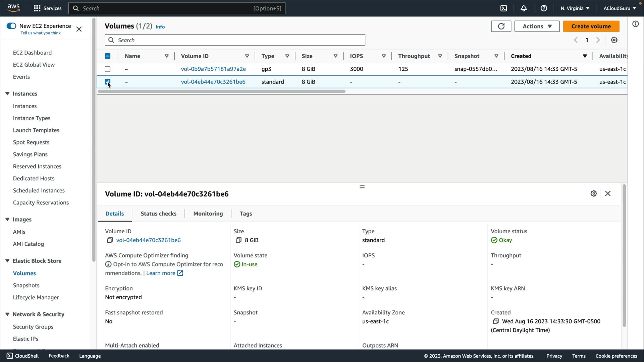Click the Create volume button
Image resolution: width=644 pixels, height=362 pixels.
point(591,26)
